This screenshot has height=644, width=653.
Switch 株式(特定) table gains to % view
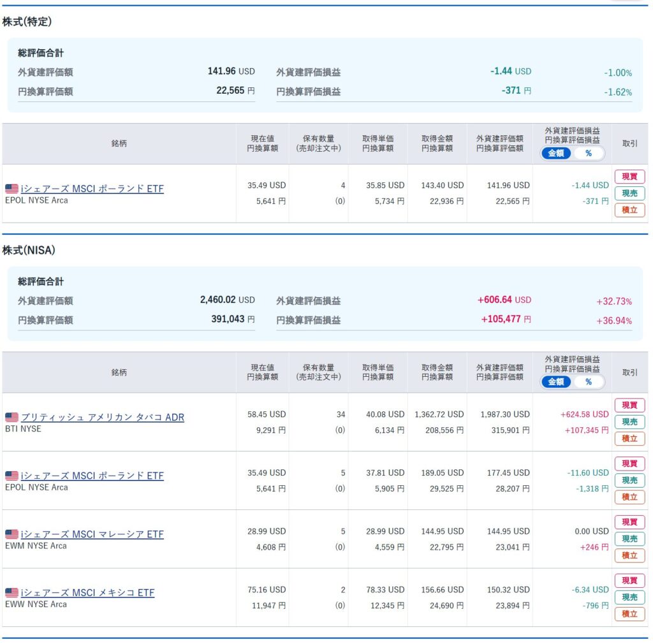coord(588,154)
